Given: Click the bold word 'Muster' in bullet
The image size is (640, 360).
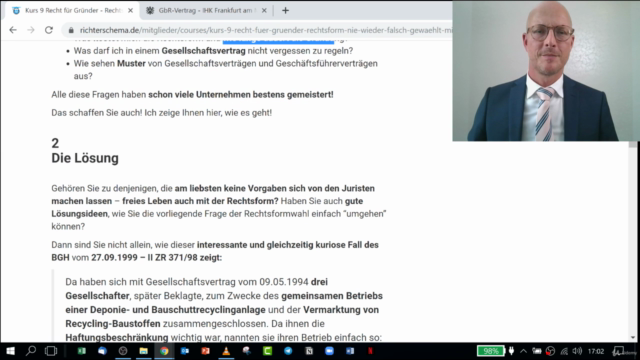Looking at the screenshot, I should click(131, 63).
